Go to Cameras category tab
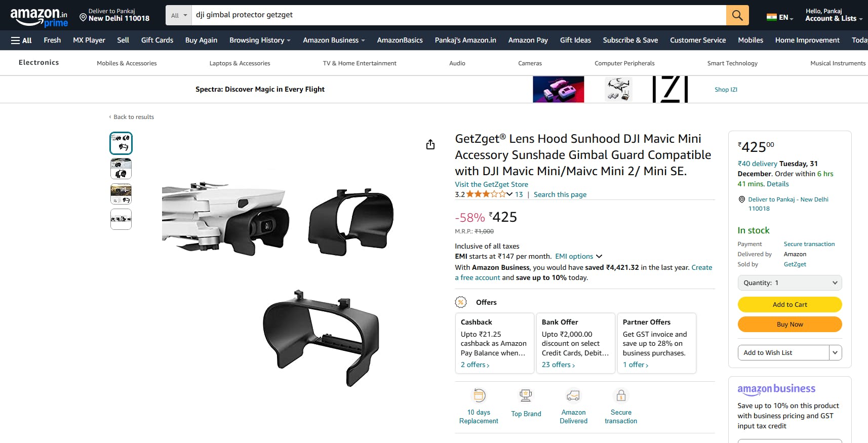The height and width of the screenshot is (443, 868). pyautogui.click(x=530, y=63)
